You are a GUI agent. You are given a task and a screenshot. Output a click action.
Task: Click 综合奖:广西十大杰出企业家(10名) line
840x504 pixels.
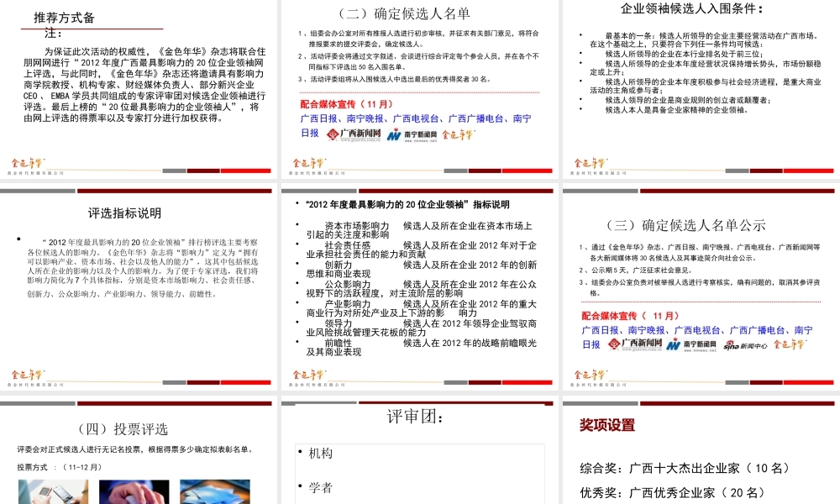[x=685, y=468]
